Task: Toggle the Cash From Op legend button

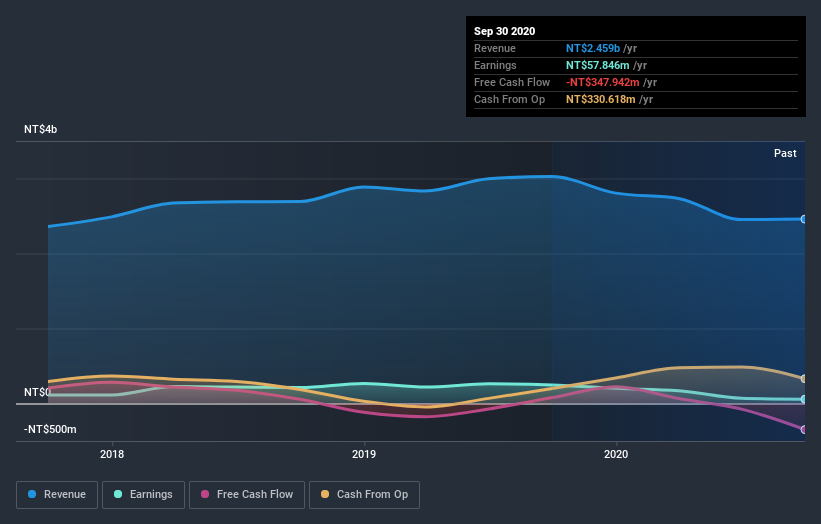Action: click(x=364, y=495)
